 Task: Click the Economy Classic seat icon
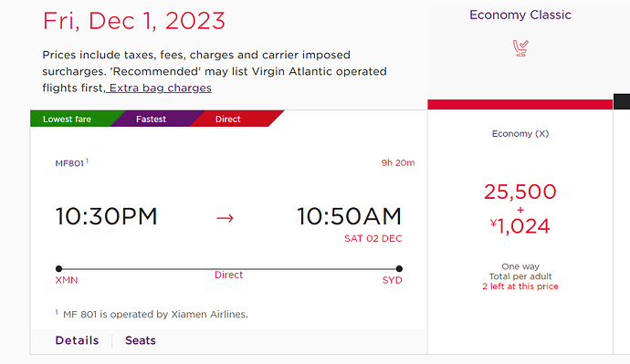point(520,48)
